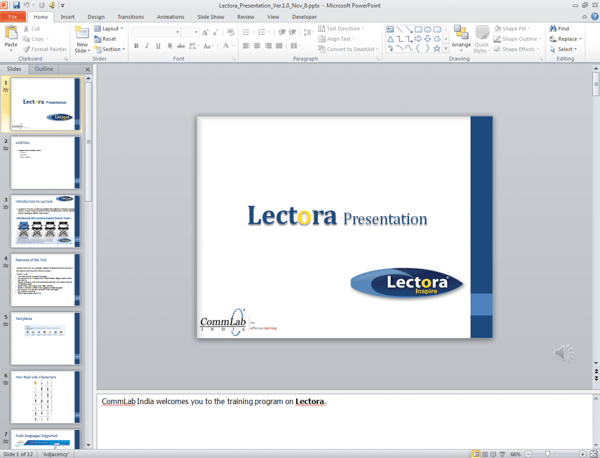Viewport: 600px width, 458px height.
Task: Click the Copy button
Action: pyautogui.click(x=35, y=39)
